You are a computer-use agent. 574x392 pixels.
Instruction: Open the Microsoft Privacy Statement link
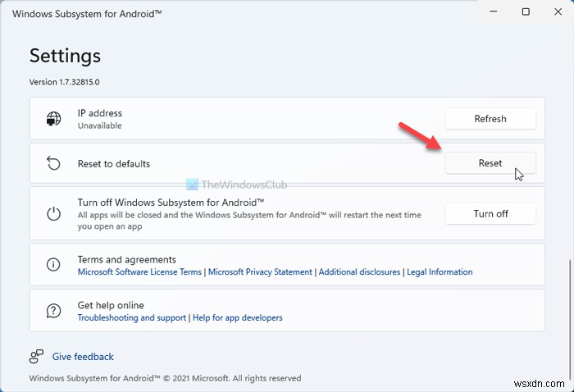[x=260, y=272]
